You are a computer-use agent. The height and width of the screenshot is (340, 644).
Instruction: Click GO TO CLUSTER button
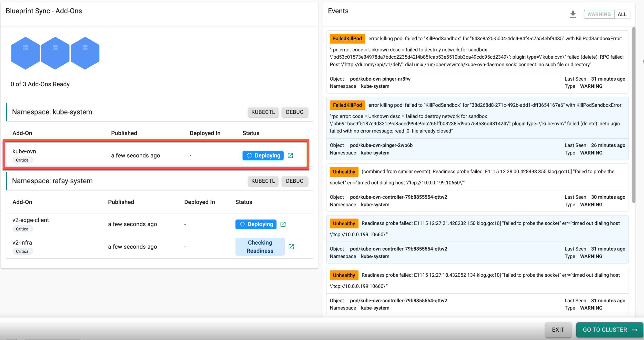[x=610, y=330]
